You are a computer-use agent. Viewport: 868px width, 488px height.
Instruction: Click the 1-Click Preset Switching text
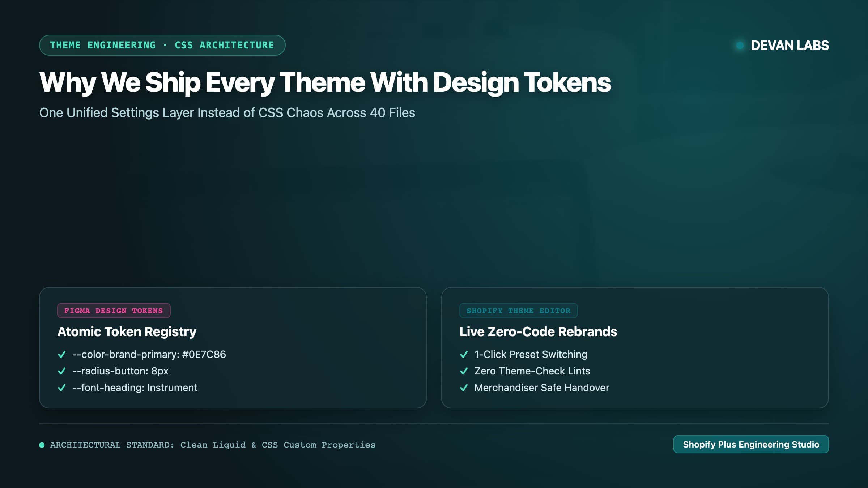click(531, 354)
